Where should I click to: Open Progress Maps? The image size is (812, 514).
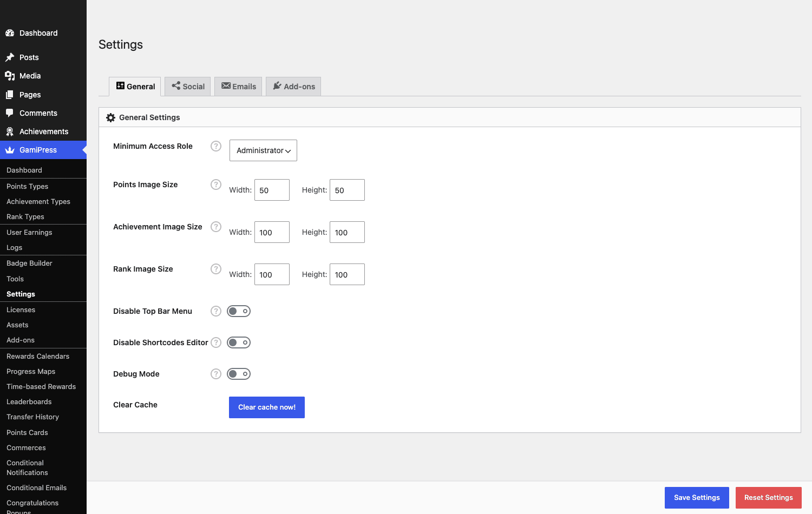(x=43, y=371)
